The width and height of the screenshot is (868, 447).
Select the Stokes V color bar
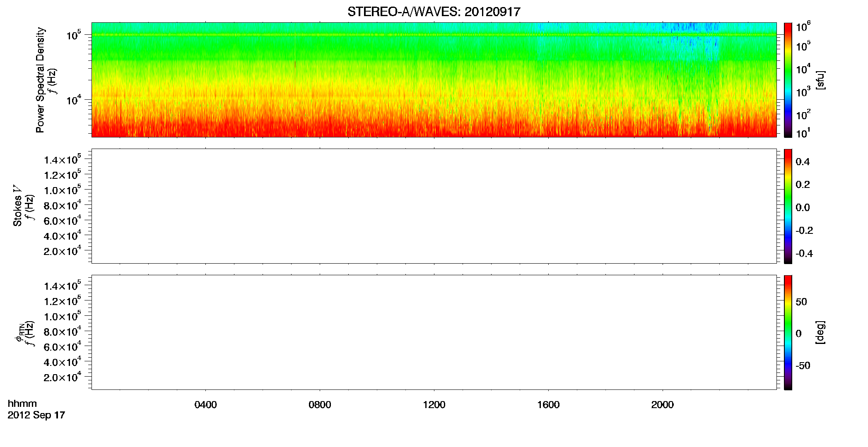(788, 206)
